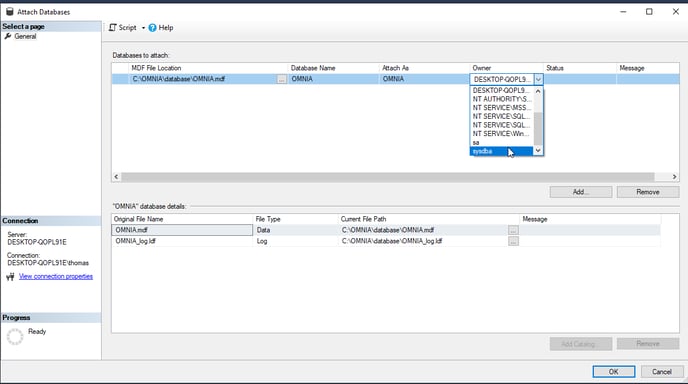688x384 pixels.
Task: Select sa from owner list
Action: (502, 143)
